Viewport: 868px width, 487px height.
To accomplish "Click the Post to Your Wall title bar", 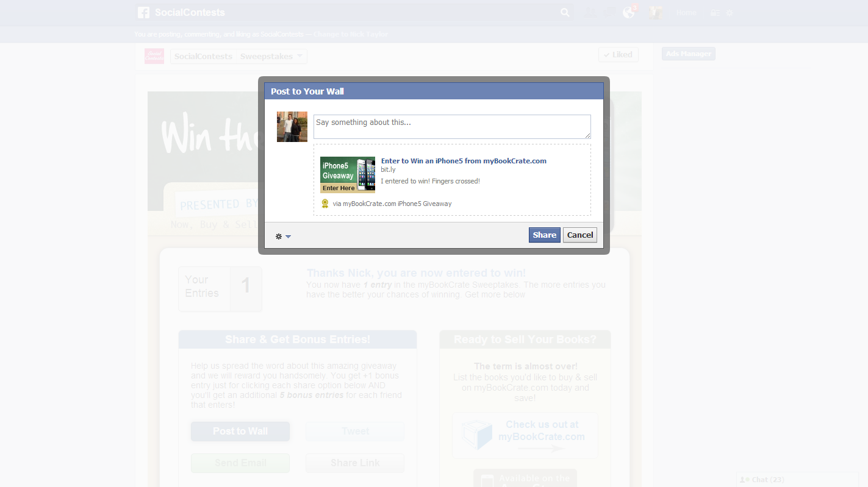I will click(434, 91).
